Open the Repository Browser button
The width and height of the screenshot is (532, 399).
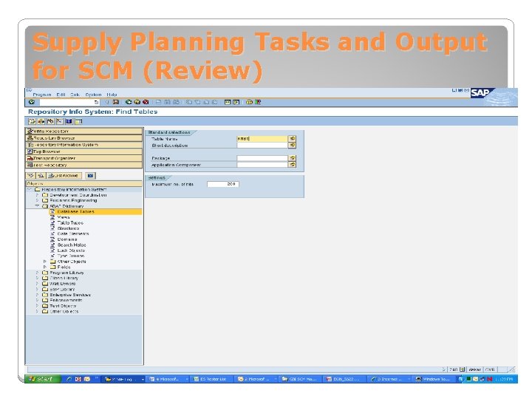(84, 137)
